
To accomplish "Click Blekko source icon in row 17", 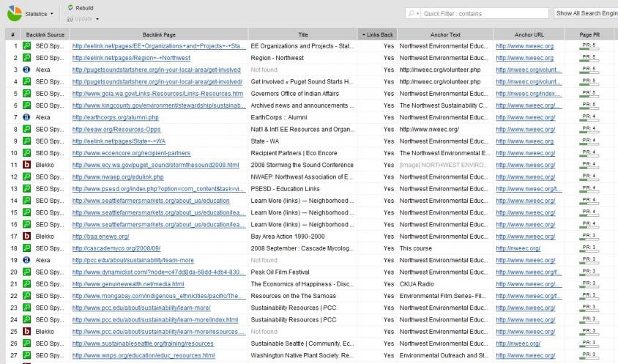I will [x=26, y=237].
